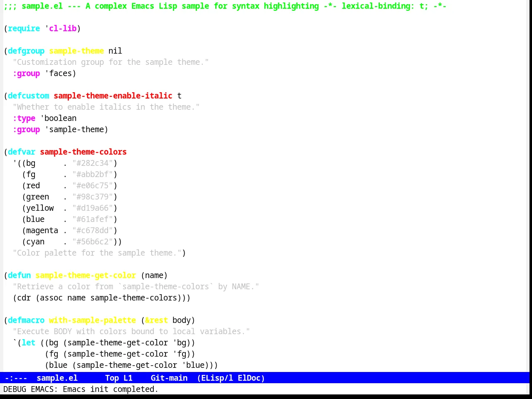Click the sample.el buffer name in mode line

57,378
